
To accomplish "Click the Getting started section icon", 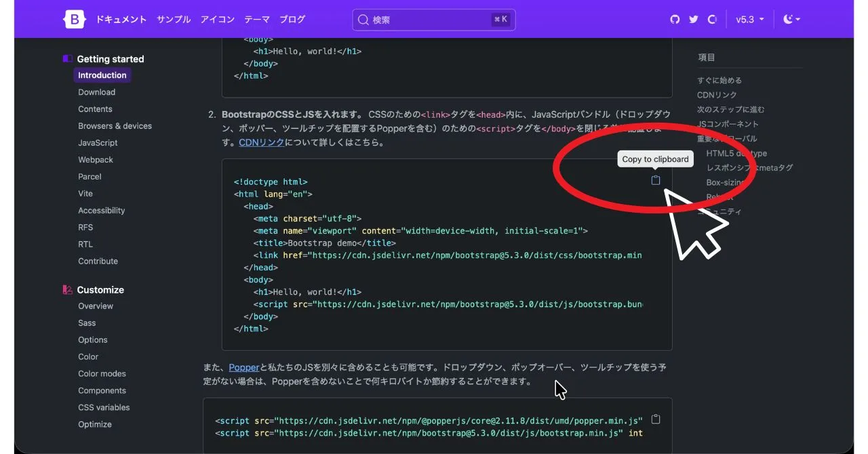I will [x=67, y=59].
